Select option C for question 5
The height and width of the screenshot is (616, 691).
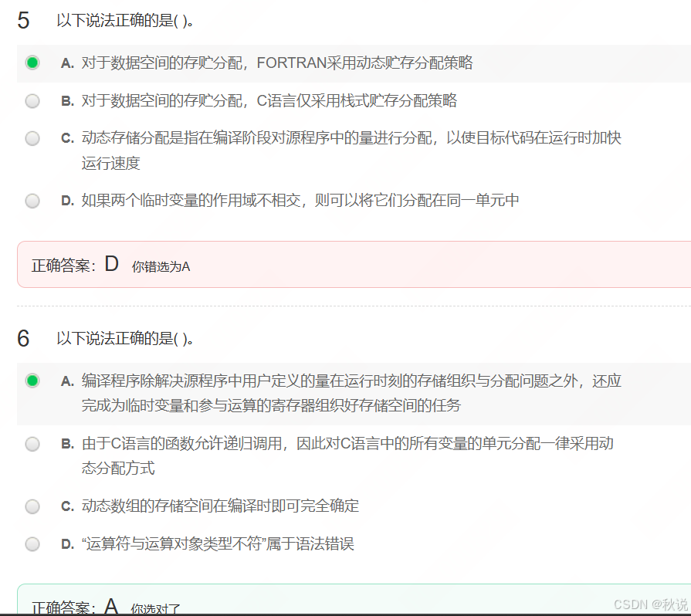tap(32, 138)
